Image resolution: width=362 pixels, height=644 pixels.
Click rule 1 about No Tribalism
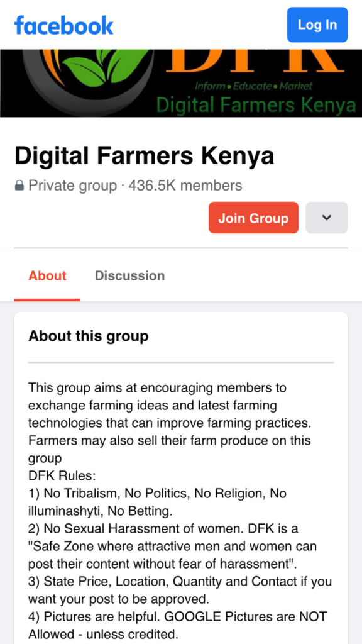pos(158,502)
